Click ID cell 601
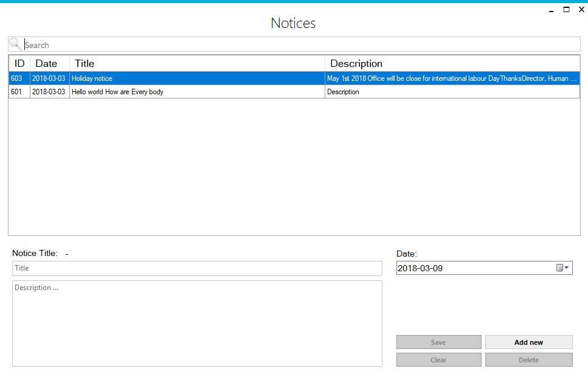Image resolution: width=588 pixels, height=377 pixels. [x=19, y=92]
